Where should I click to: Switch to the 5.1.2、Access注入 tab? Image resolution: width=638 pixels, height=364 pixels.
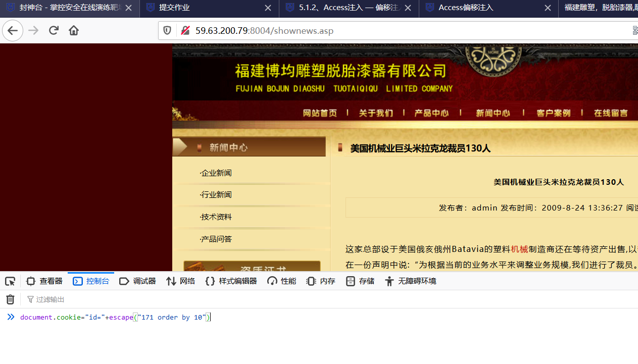(349, 8)
